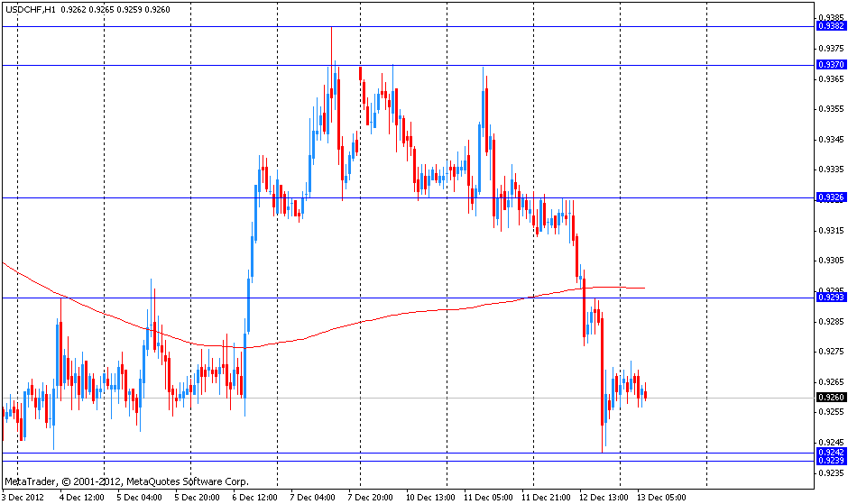The image size is (848, 504).
Task: Select the 0.9239 price level label
Action: point(831,460)
